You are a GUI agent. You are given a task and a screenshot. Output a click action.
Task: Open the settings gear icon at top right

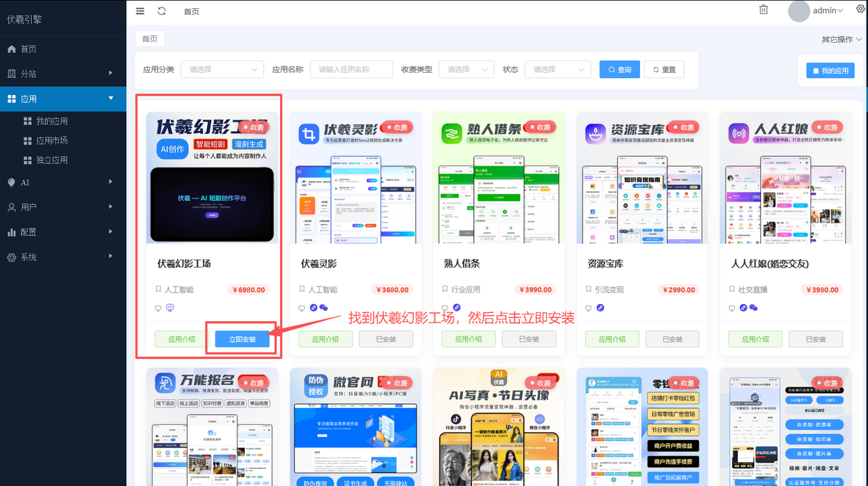point(861,10)
